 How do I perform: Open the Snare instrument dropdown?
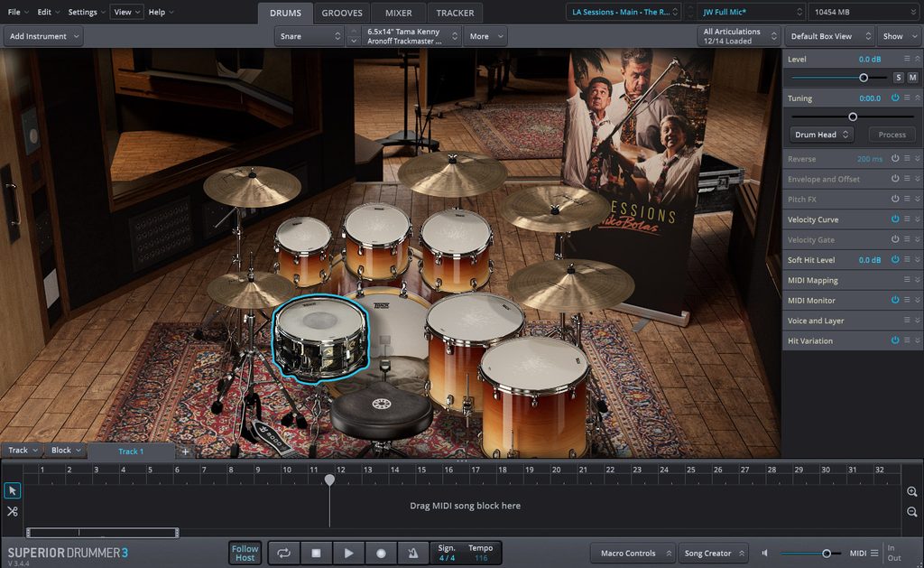click(310, 36)
